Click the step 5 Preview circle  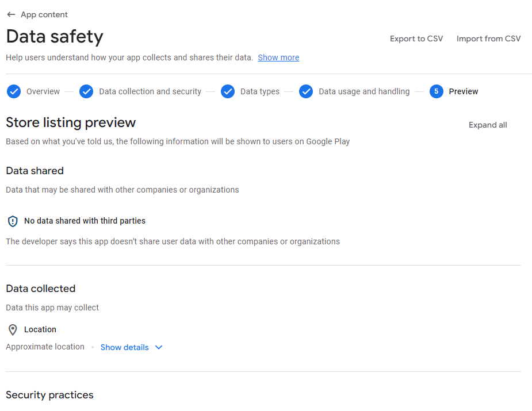(437, 91)
